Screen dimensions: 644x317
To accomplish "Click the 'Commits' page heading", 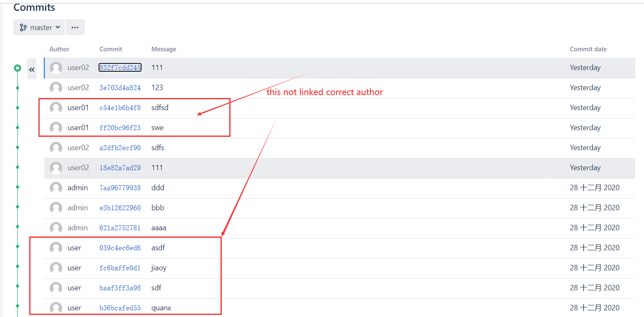I will click(x=34, y=7).
